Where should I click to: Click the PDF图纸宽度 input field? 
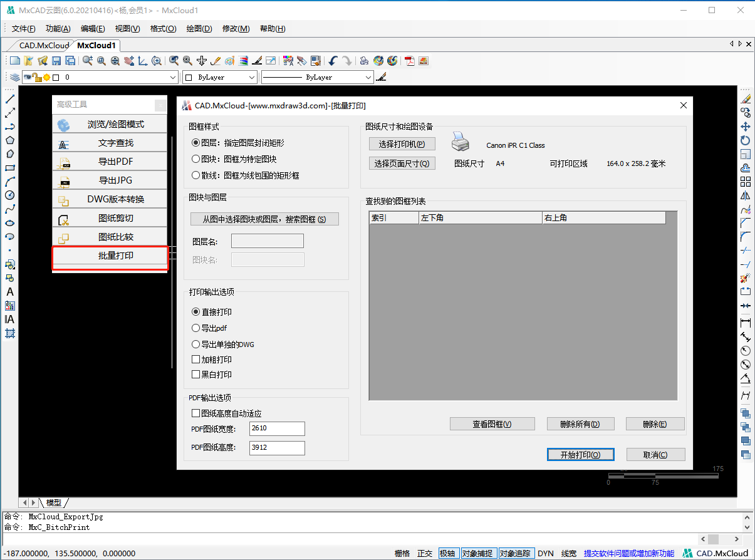277,428
